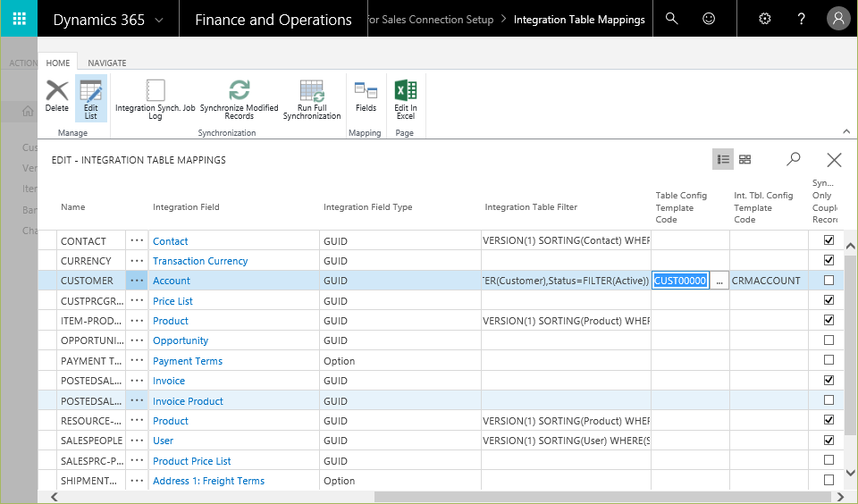Open the Transaction Currency link
The image size is (858, 504).
200,261
